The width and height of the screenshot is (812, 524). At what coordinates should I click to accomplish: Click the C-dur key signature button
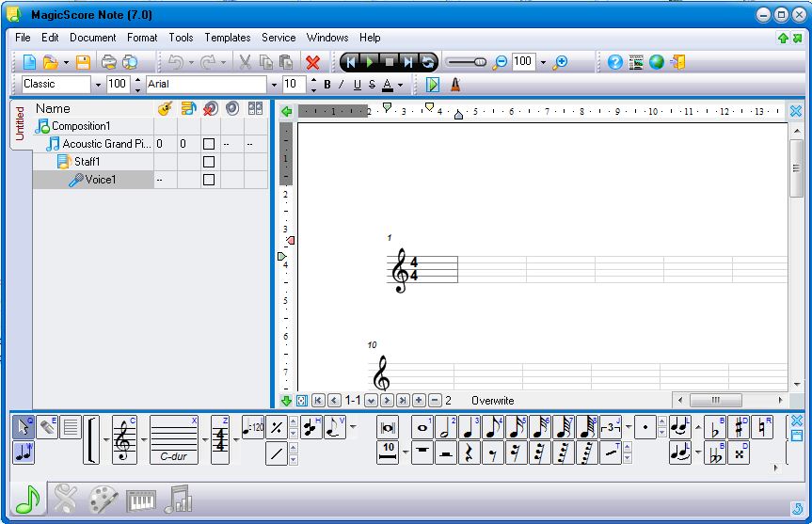coord(174,440)
